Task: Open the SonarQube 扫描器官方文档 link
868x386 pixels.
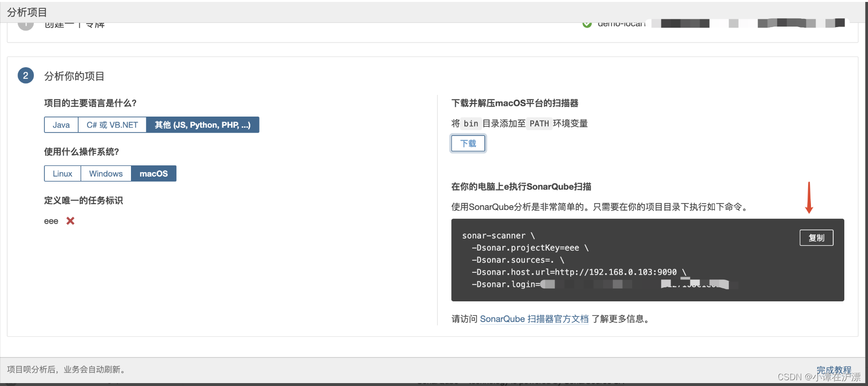Action: click(534, 319)
